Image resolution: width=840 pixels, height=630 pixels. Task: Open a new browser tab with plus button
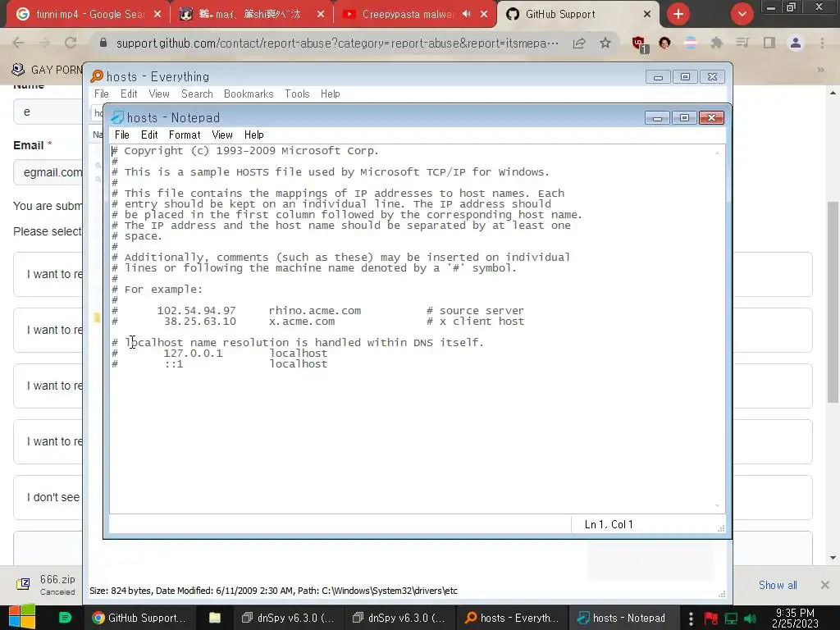tap(678, 14)
